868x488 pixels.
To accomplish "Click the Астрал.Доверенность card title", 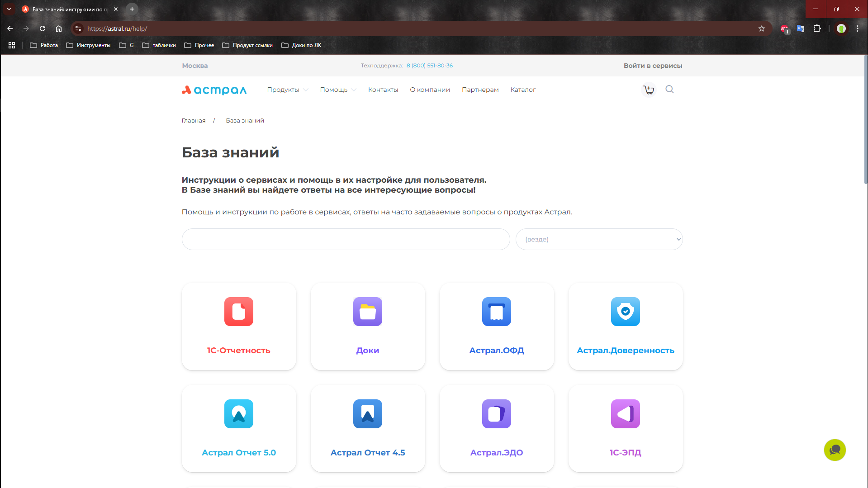I will pyautogui.click(x=626, y=351).
